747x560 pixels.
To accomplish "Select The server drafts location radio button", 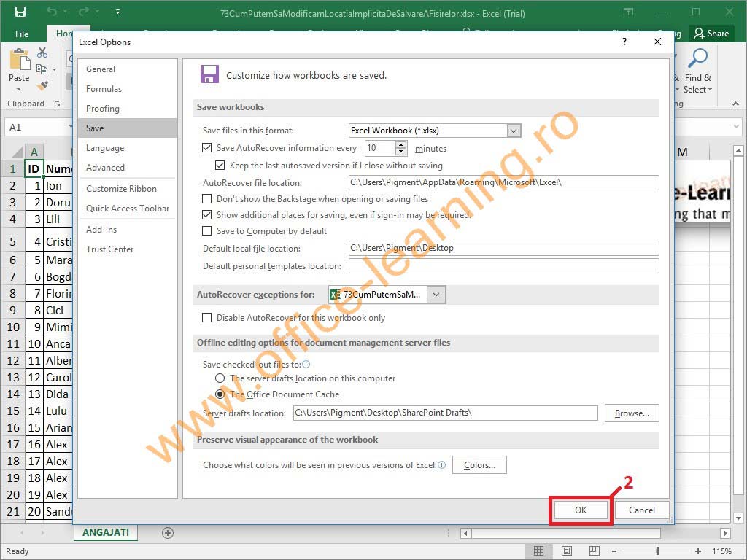I will pyautogui.click(x=220, y=378).
